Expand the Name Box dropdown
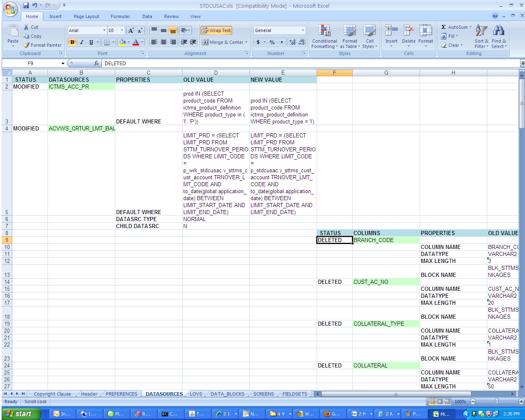Viewport: 525px width, 420px height. click(63, 63)
